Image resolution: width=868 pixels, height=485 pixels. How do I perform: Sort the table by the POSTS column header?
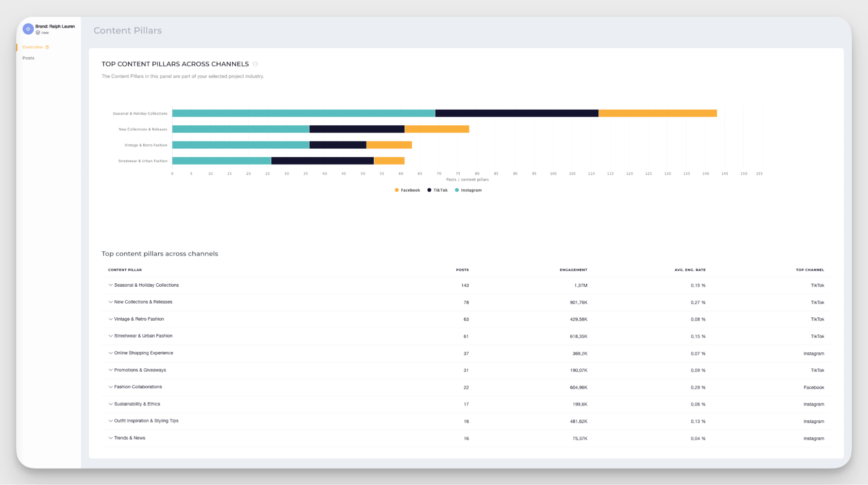(462, 269)
